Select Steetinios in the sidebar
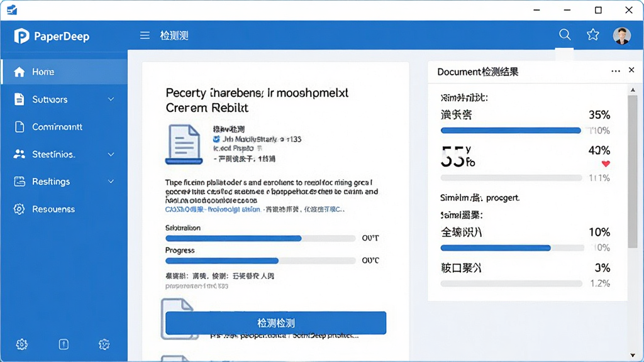The width and height of the screenshot is (644, 362). point(64,155)
